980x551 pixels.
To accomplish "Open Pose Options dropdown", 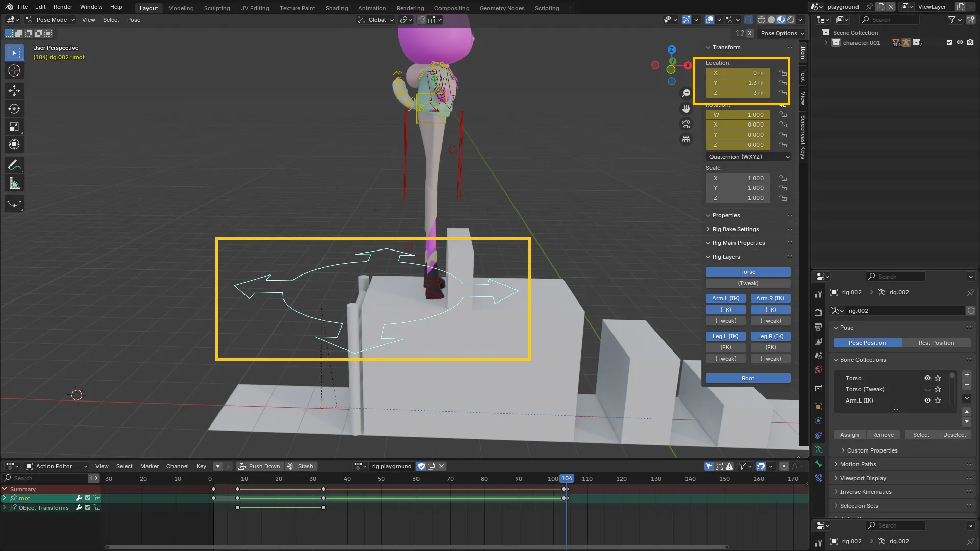I will [x=782, y=33].
